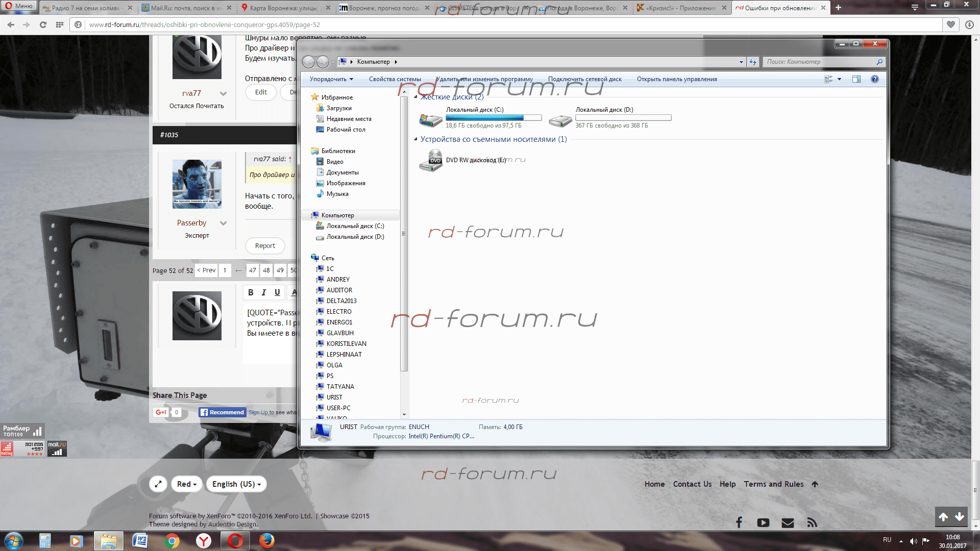Click the Report button under Passerby's post
The width and height of the screenshot is (980, 551).
tap(265, 246)
